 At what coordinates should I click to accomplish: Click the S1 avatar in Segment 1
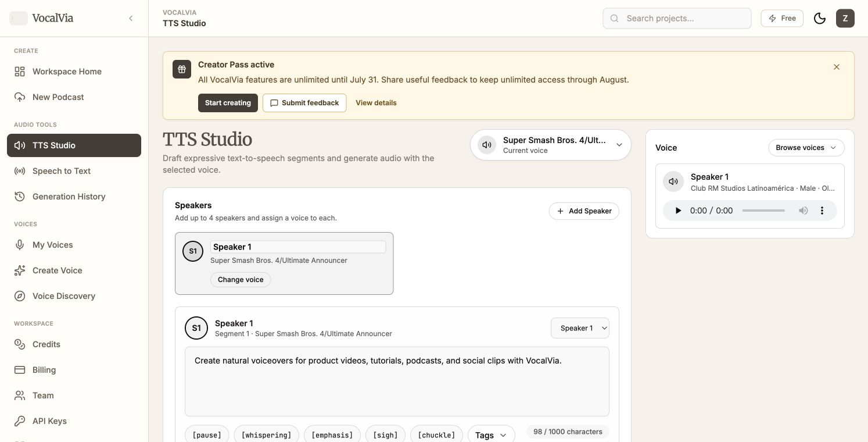(x=196, y=328)
